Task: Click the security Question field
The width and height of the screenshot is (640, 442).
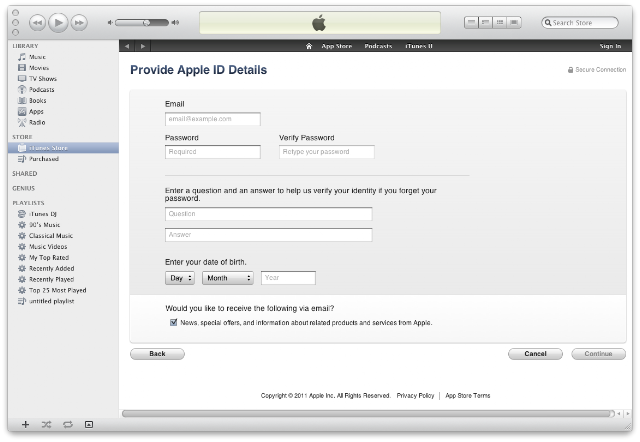Action: click(x=269, y=214)
